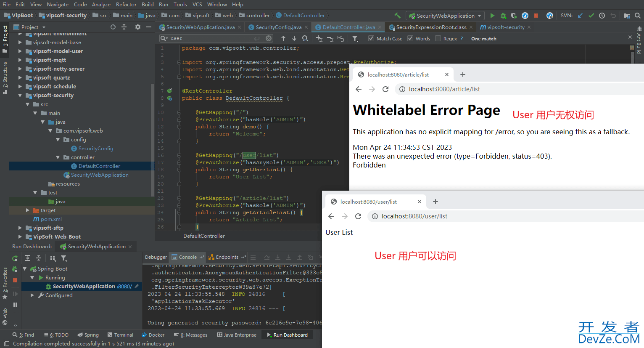Open the Docker tool window

[153, 335]
